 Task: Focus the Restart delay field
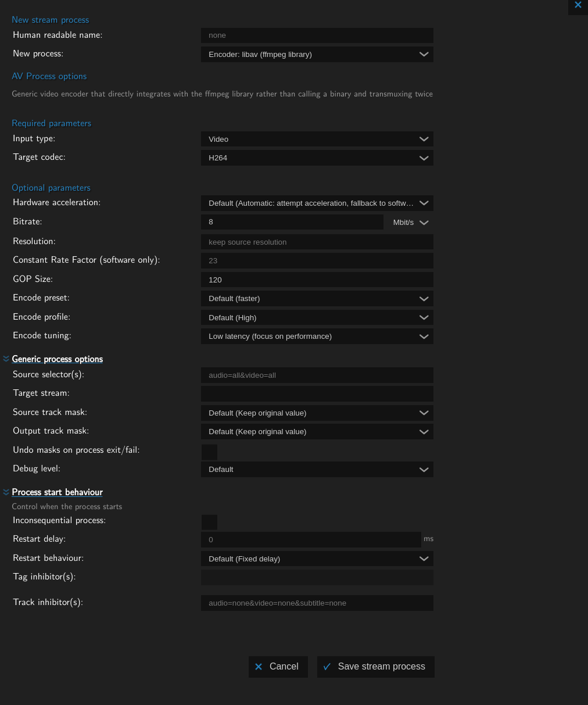pos(310,540)
